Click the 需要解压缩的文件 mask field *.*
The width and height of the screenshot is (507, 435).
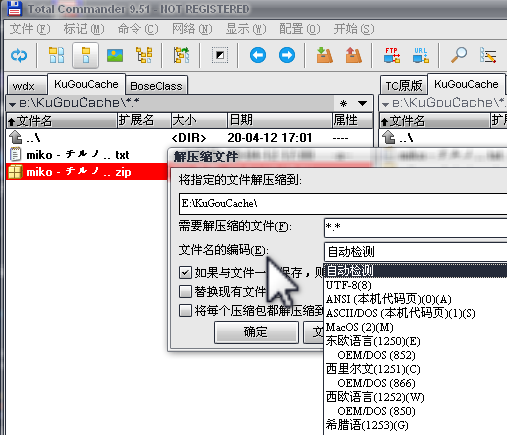tap(416, 228)
